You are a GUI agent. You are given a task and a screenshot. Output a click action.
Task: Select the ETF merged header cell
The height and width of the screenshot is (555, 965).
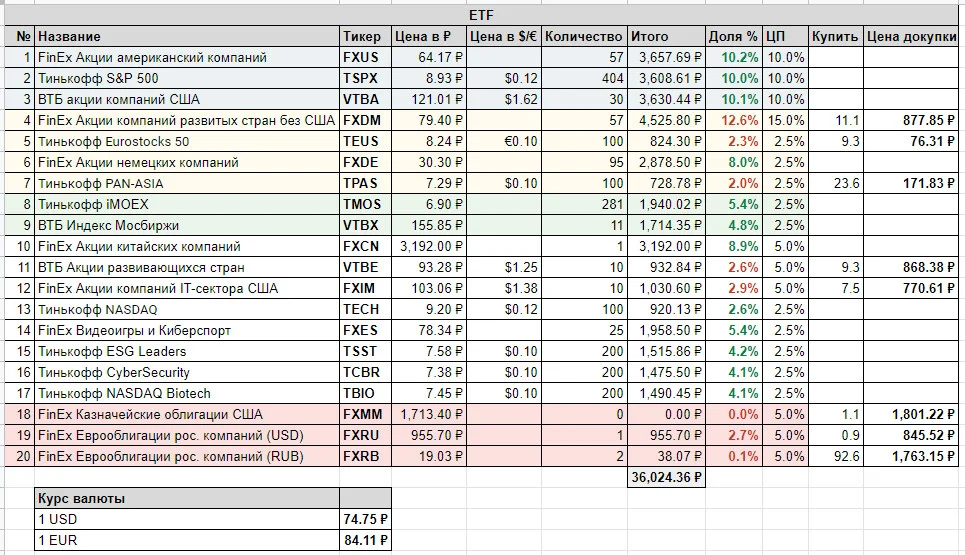[481, 15]
